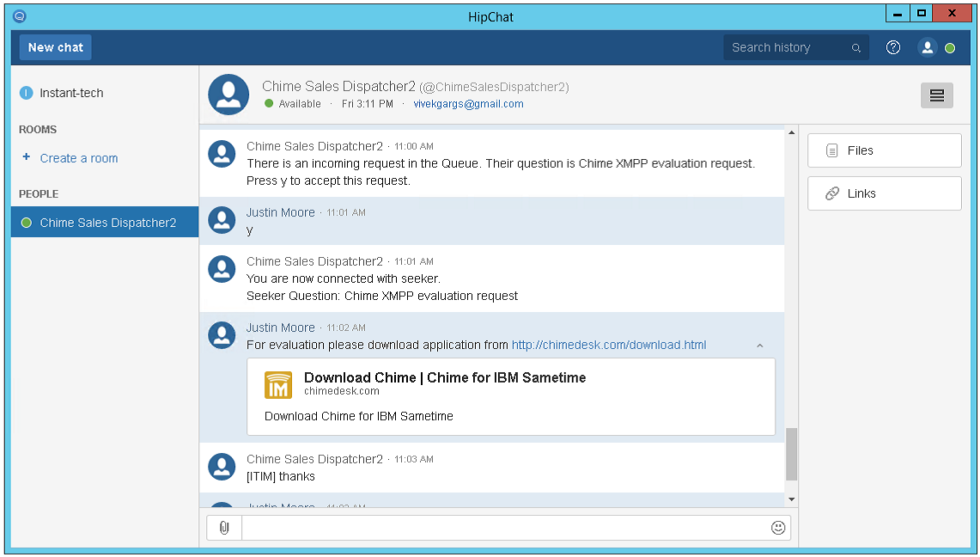Click Dispatcher2 avatar at 11:03 AM message
This screenshot has height=557, width=980.
(x=222, y=467)
